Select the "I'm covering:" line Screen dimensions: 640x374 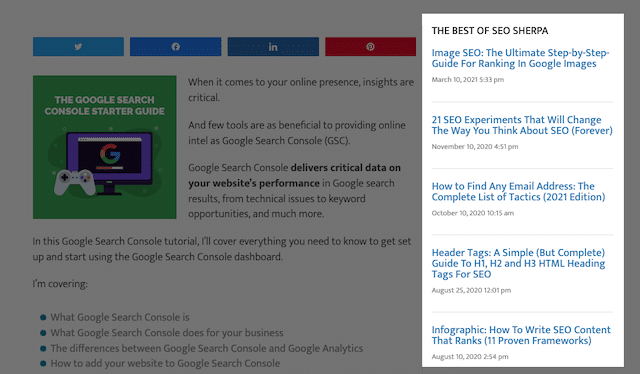tap(60, 284)
